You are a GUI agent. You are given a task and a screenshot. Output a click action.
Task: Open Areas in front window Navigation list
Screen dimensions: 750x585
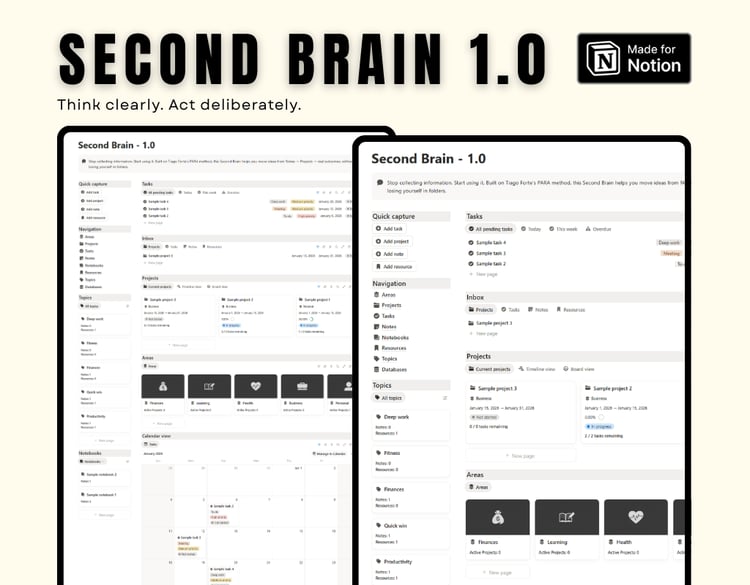385,295
